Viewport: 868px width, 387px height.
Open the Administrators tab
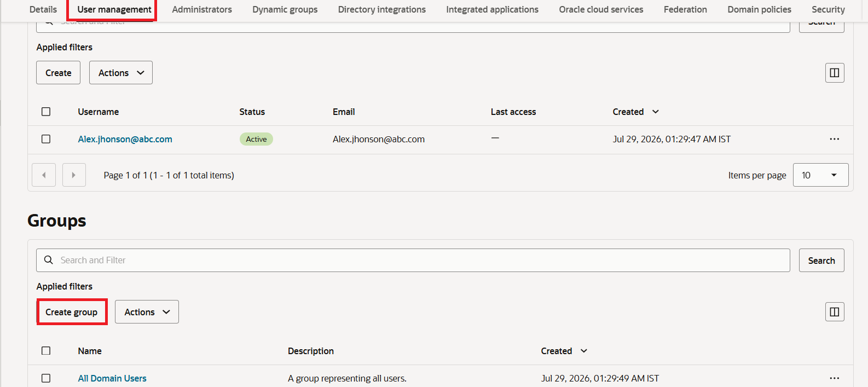[x=202, y=9]
